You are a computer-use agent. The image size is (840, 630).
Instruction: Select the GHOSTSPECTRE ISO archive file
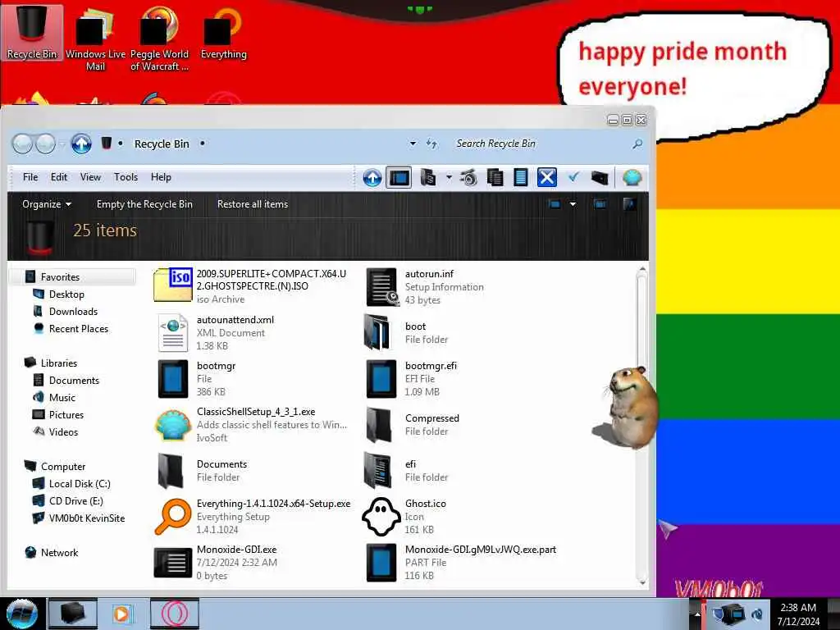tap(251, 286)
